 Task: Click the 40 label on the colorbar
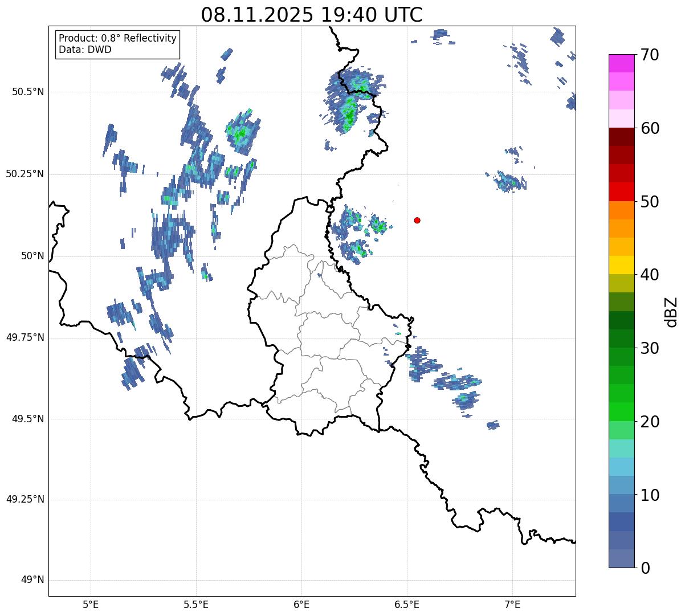pos(650,275)
